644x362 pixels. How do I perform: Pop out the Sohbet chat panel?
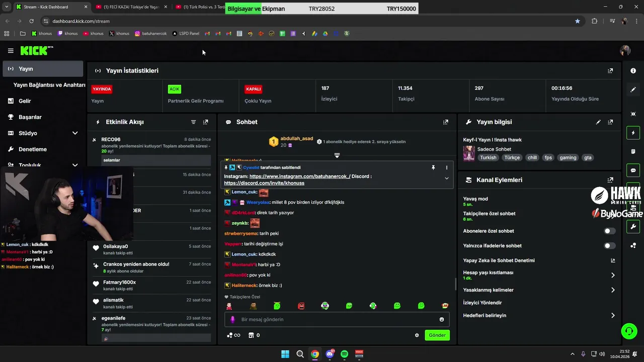(445, 122)
